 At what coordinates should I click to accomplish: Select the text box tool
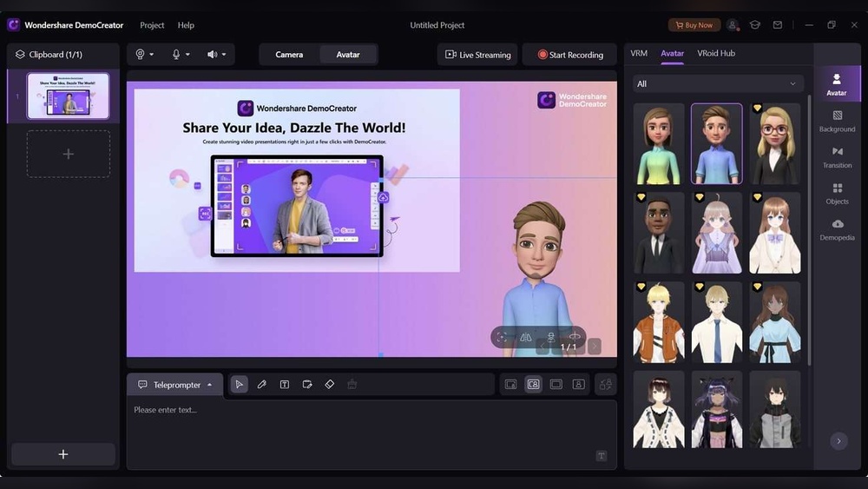click(x=285, y=384)
